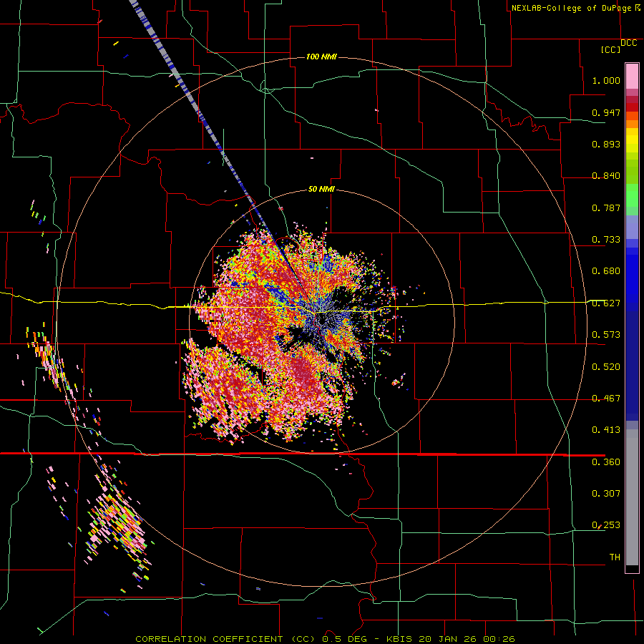
Task: Click the 0.680 legend value
Action: [606, 271]
